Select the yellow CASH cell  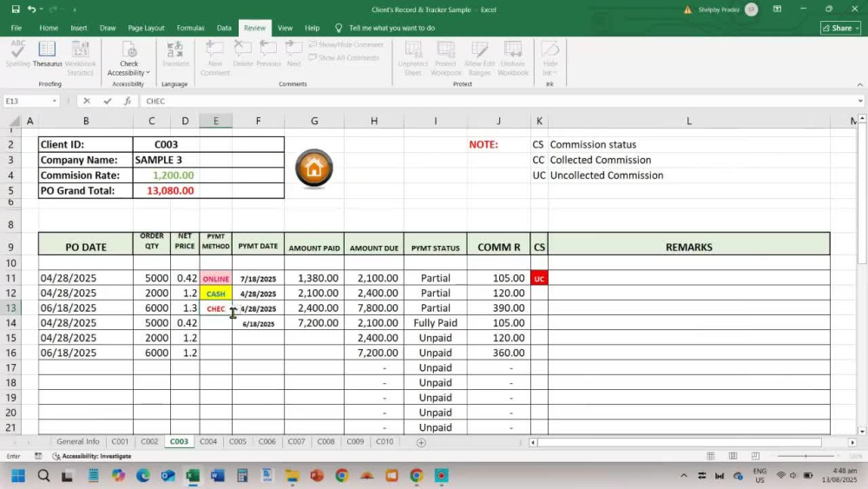coord(216,294)
